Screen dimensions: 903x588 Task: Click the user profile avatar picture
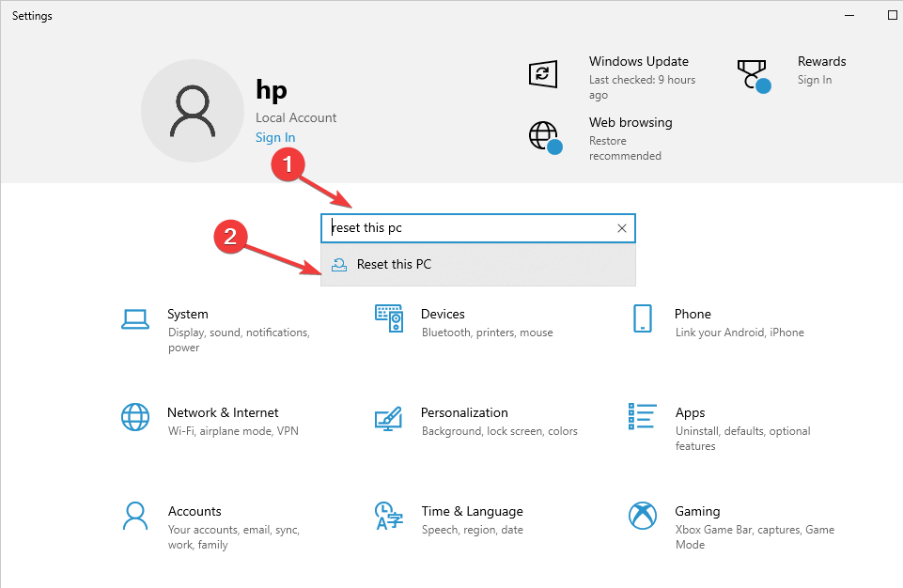[x=193, y=111]
